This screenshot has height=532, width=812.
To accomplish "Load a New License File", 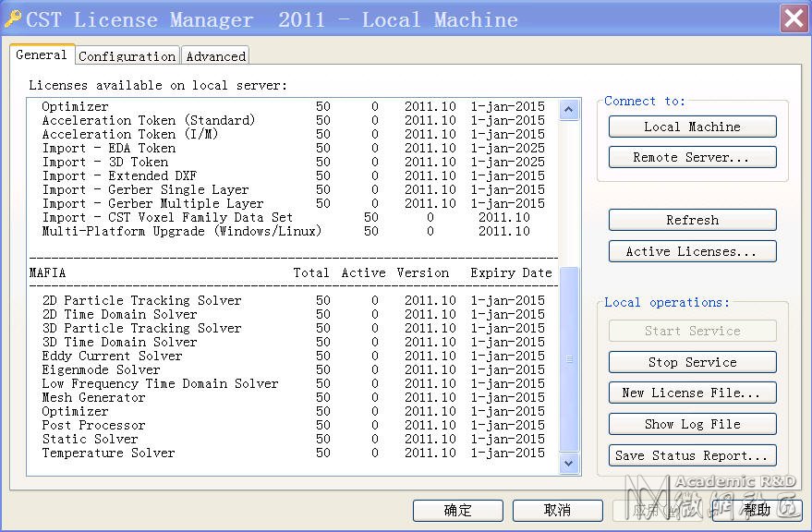I will (x=693, y=393).
